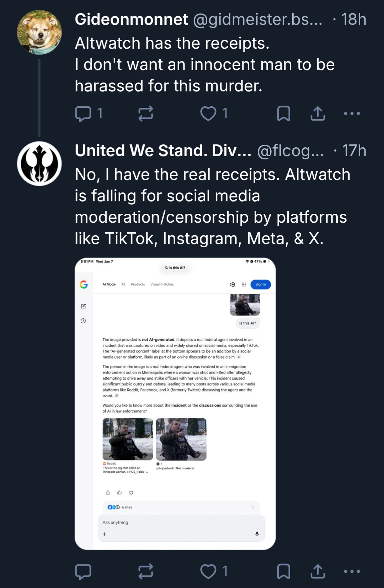Like Gideonmonnet's Altwatch post

[x=208, y=113]
